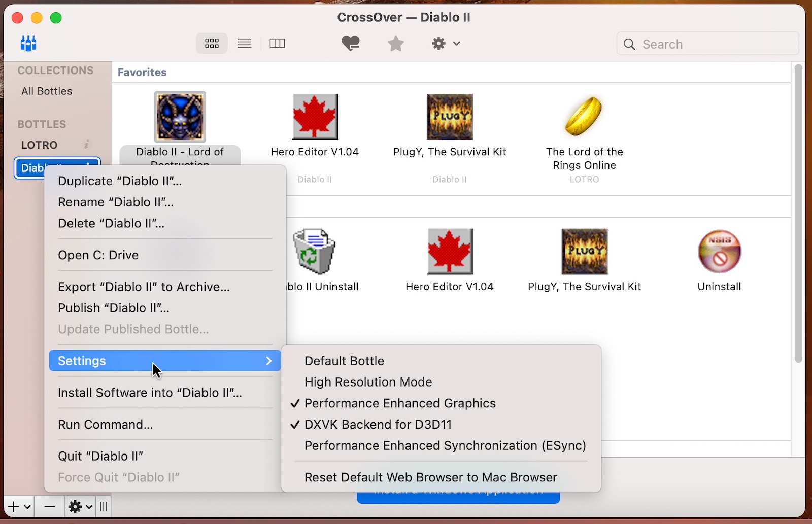Click the Diablo II label under PlugY favorite

(450, 180)
